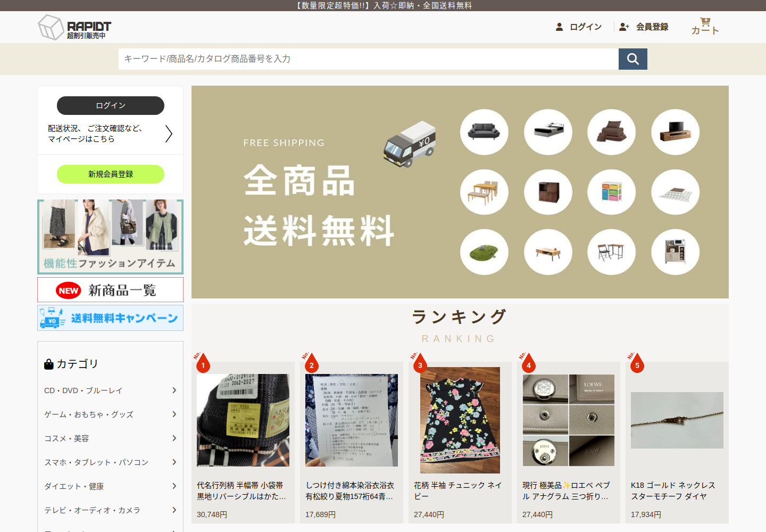Viewport: 766px width, 532px height.
Task: Open rank 4 LOEWE wallet thumbnail
Action: point(569,420)
